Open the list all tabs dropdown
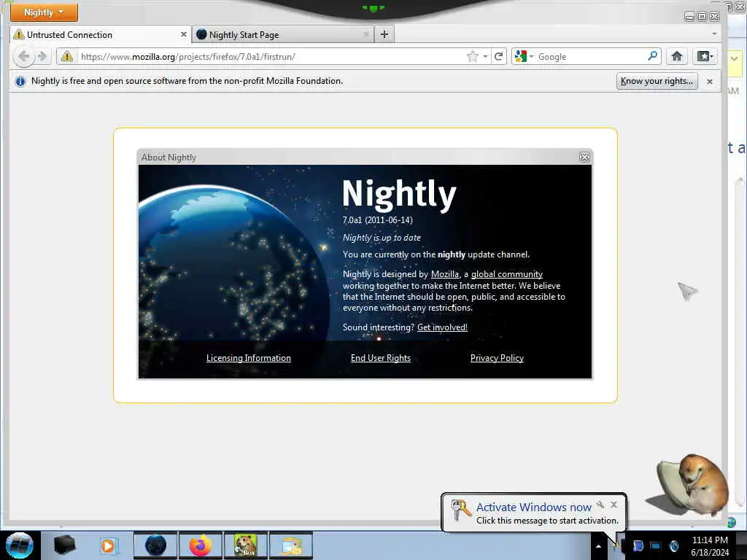 coord(714,34)
